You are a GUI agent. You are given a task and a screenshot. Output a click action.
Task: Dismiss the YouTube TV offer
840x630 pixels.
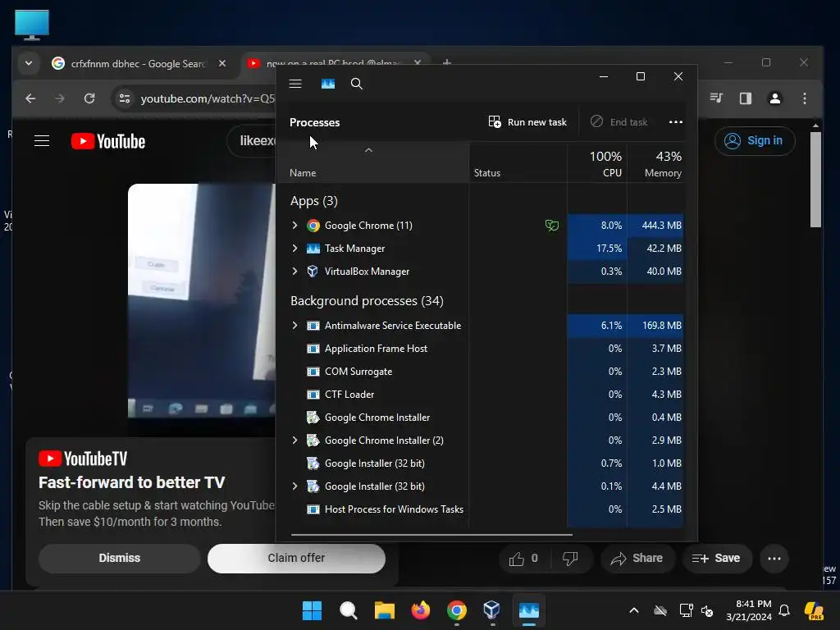coord(120,558)
